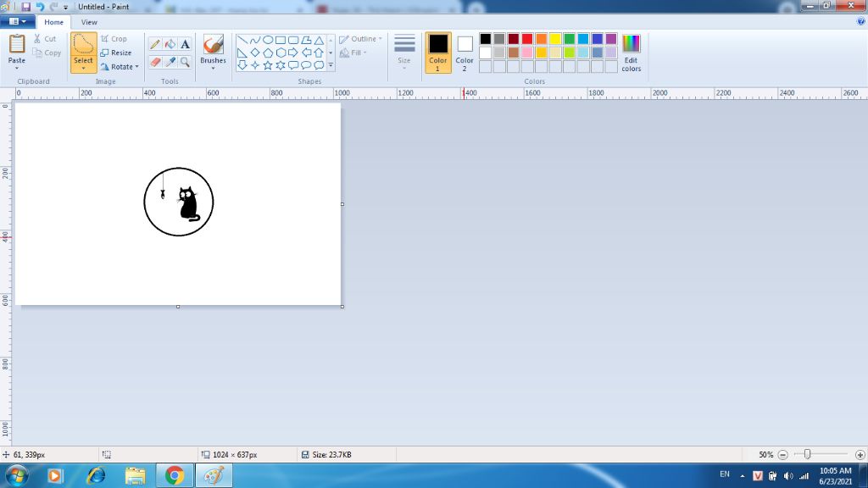Click the Resize button
This screenshot has height=488, width=868.
coord(115,53)
